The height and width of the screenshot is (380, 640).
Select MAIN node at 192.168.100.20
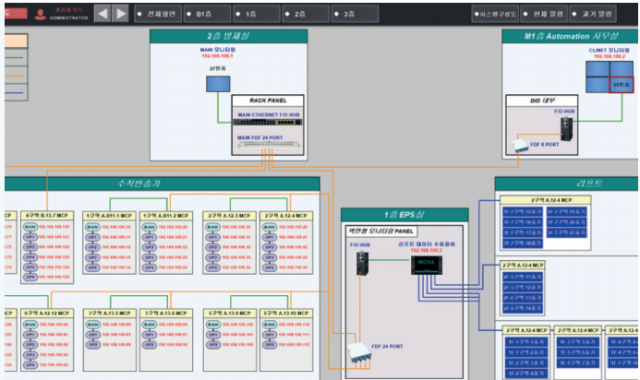pyautogui.click(x=149, y=227)
